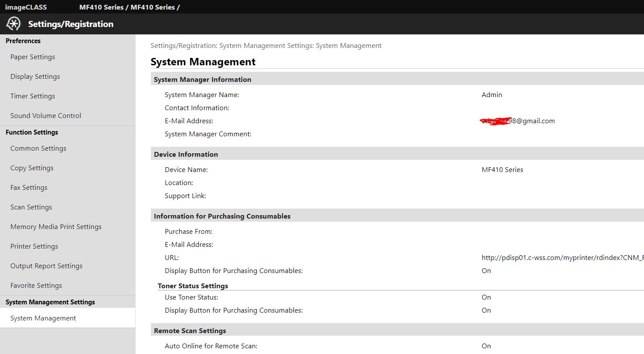
Task: Click the MF410 Series header link
Action: 129,7
